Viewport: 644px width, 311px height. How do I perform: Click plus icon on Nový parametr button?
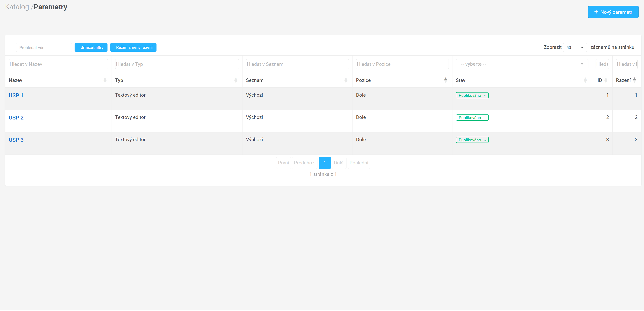pyautogui.click(x=596, y=12)
